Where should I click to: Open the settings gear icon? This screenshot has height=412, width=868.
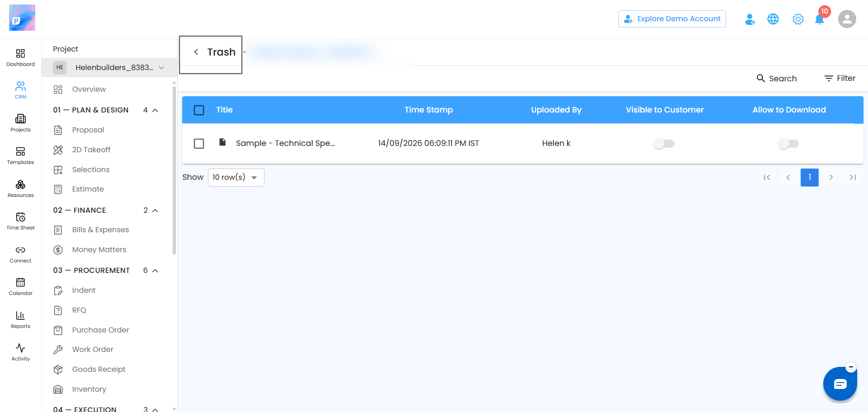pyautogui.click(x=798, y=19)
